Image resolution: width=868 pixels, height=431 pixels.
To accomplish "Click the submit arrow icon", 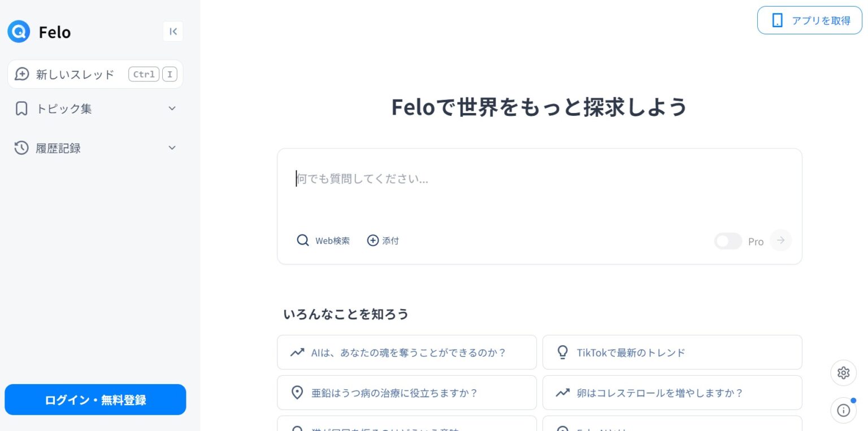I will (780, 240).
